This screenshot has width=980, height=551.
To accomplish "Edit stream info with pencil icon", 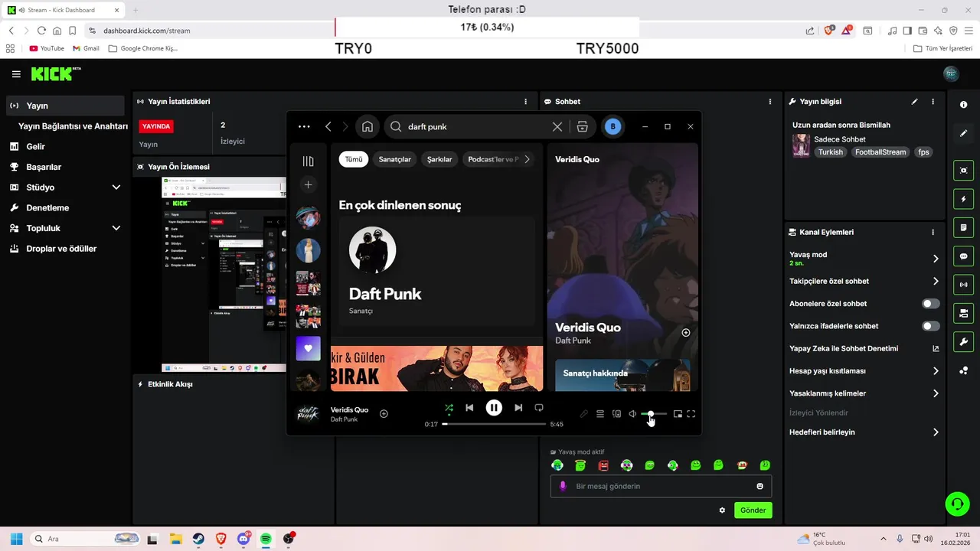I will pos(914,101).
